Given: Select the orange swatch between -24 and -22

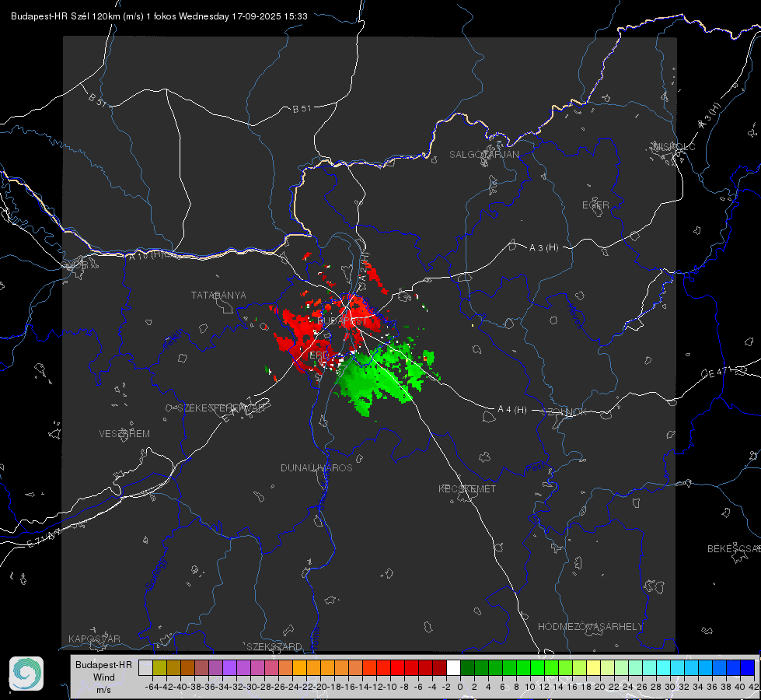Looking at the screenshot, I should pos(299,667).
